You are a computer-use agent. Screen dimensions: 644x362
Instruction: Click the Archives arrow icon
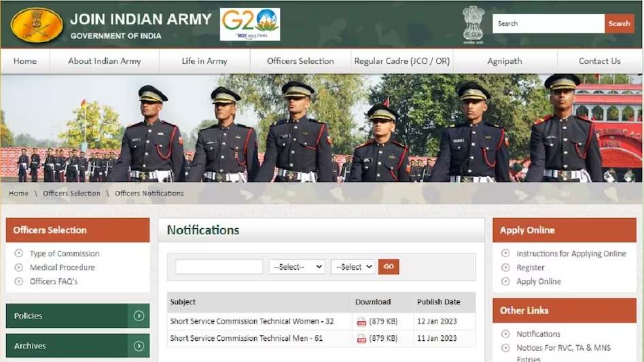(x=139, y=346)
